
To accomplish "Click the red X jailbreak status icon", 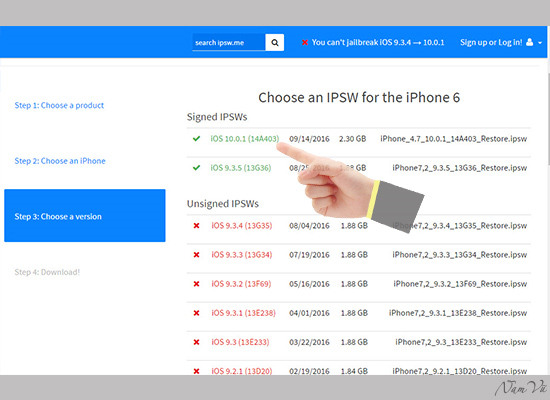I will point(305,42).
